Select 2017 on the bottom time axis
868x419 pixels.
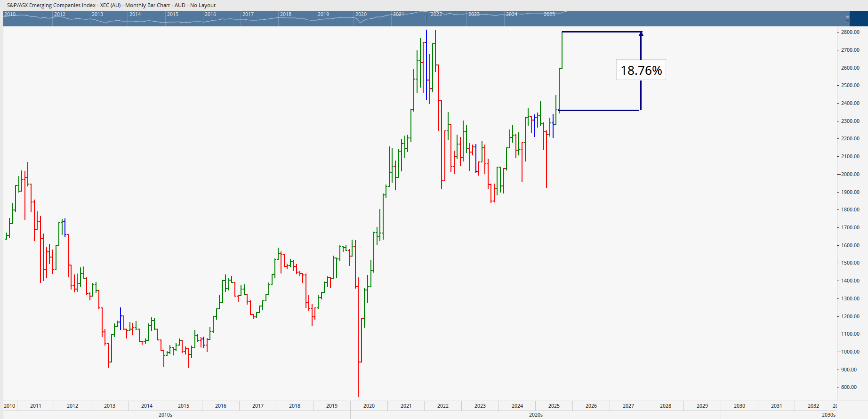258,406
